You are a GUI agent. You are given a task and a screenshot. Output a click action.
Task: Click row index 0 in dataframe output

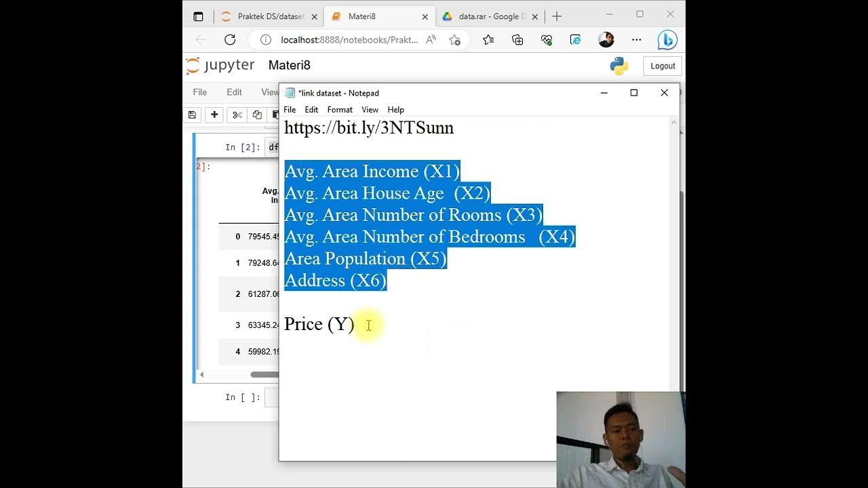(x=238, y=237)
